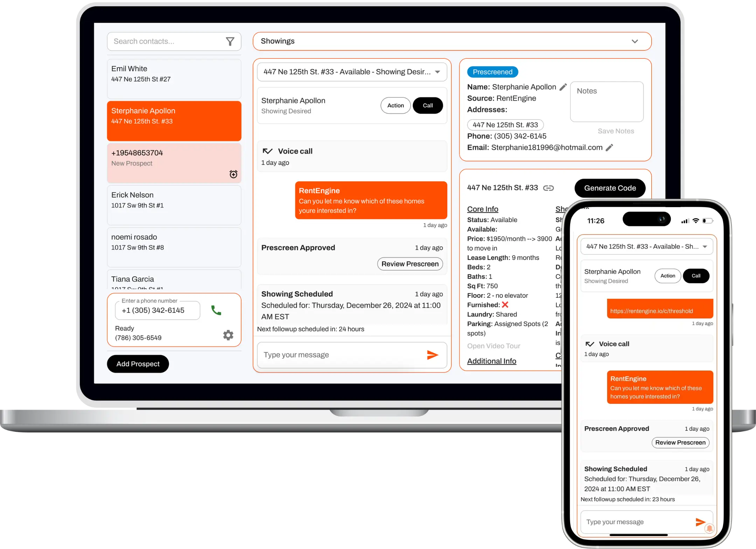
Task: Click the message input field to type
Action: point(341,354)
